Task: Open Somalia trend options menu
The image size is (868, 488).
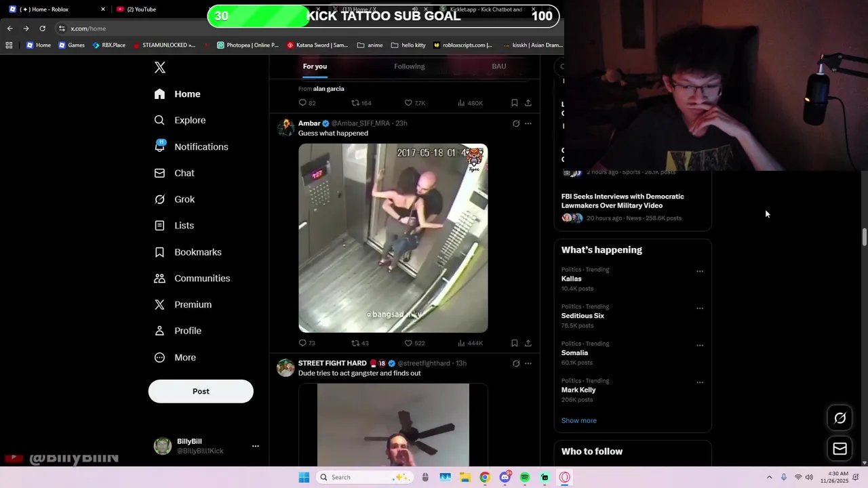Action: 700,345
